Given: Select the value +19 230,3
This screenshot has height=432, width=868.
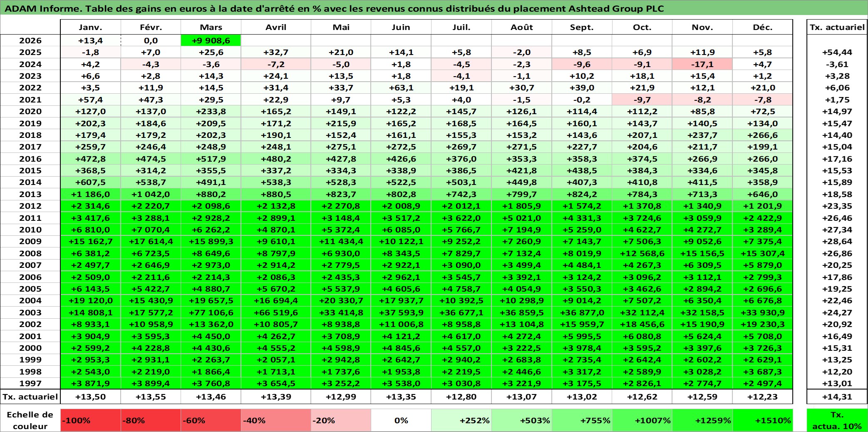Looking at the screenshot, I should point(762,324).
